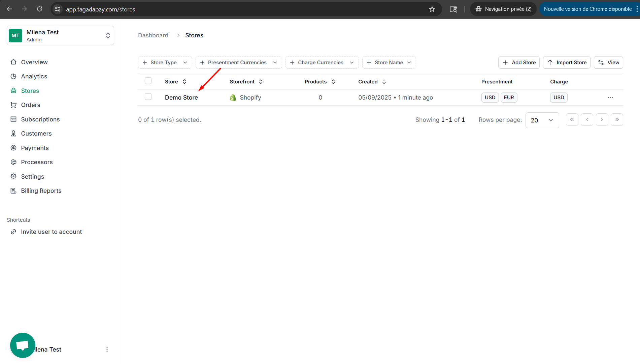The image size is (640, 364).
Task: Click the EUR presentment currency badge
Action: (509, 98)
